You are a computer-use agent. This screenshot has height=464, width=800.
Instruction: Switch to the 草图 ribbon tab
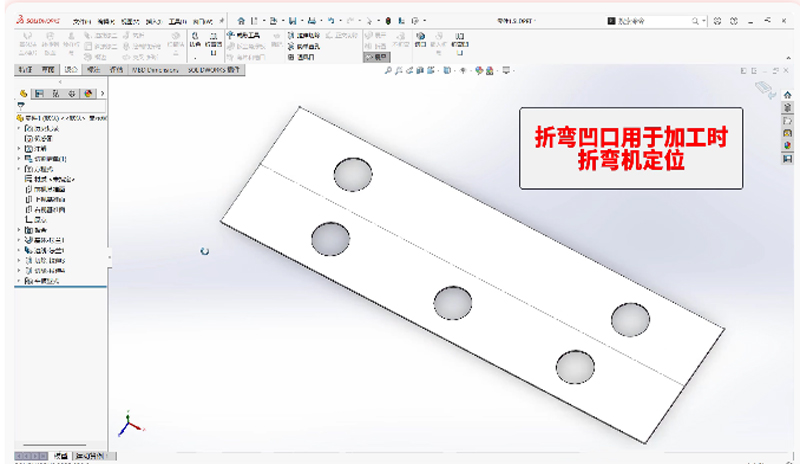coord(48,69)
